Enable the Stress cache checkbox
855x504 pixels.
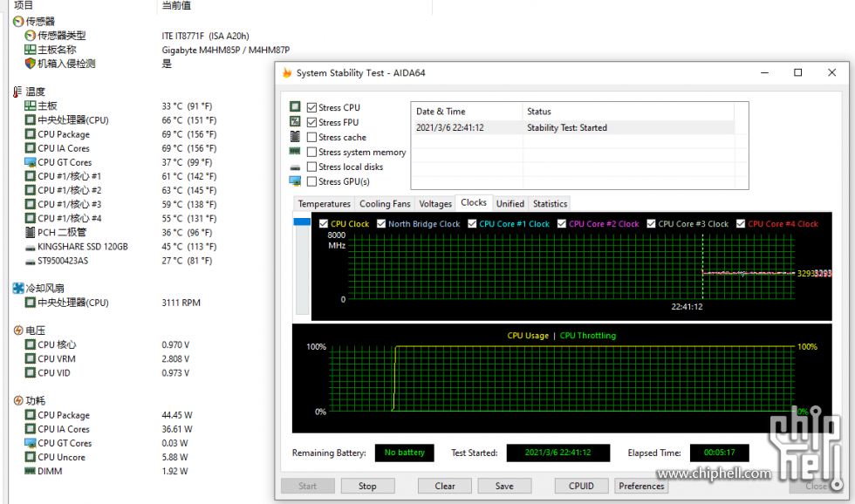point(312,137)
